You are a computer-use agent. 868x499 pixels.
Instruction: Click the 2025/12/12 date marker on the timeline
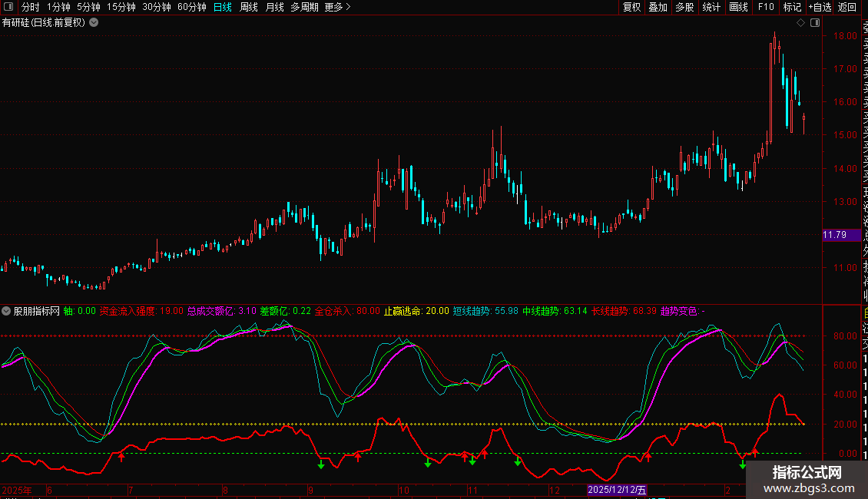[x=618, y=490]
